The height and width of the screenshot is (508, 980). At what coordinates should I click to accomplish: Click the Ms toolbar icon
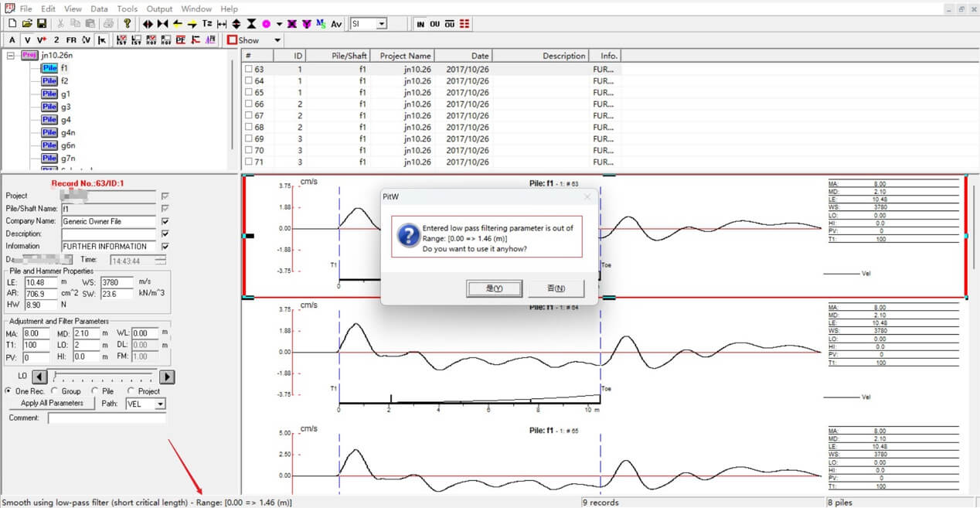(x=321, y=24)
